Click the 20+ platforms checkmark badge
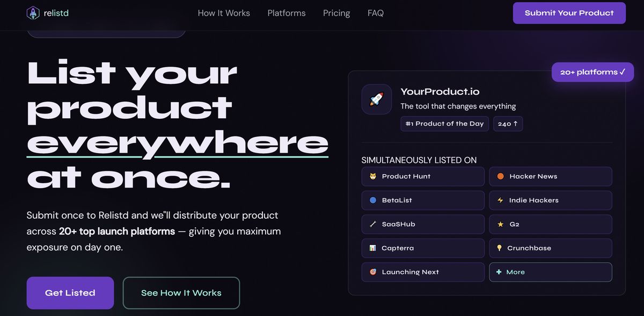This screenshot has height=316, width=644. [x=592, y=71]
